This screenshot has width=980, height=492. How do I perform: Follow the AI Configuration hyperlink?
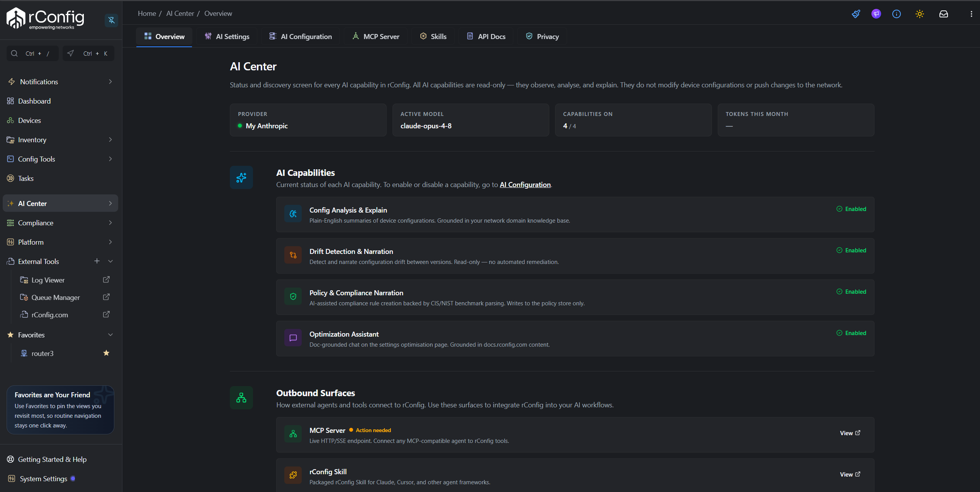[525, 185]
